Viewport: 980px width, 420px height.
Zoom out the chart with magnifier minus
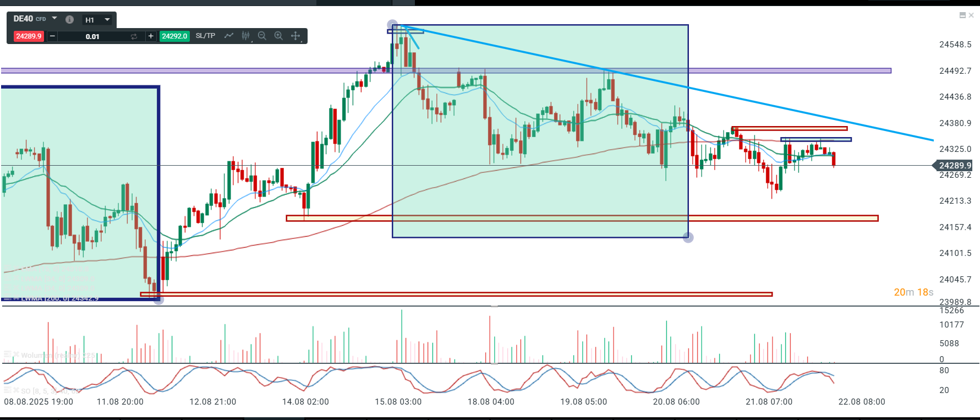(262, 36)
